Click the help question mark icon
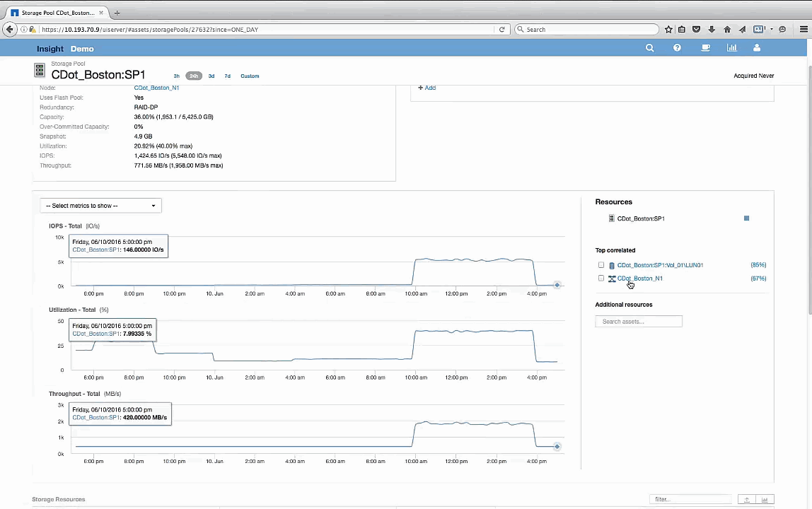The height and width of the screenshot is (509, 812). click(677, 48)
